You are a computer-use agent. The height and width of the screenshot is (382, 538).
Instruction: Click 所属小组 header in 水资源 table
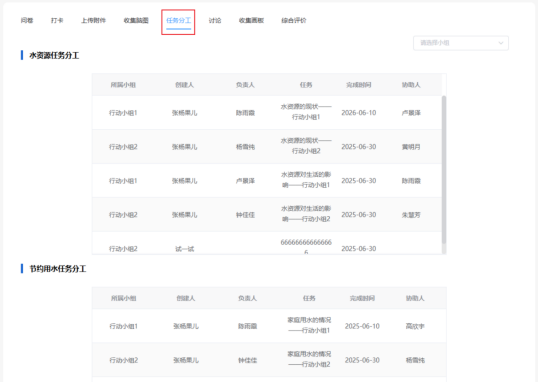click(x=123, y=85)
